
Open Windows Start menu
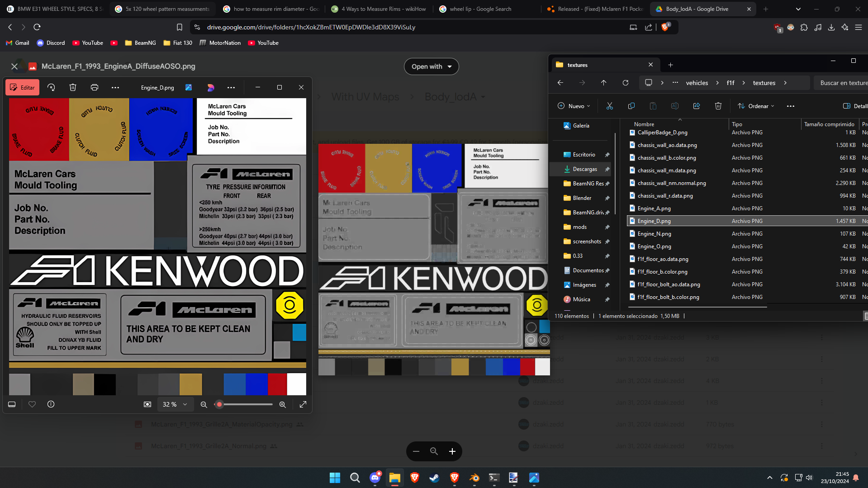point(335,478)
